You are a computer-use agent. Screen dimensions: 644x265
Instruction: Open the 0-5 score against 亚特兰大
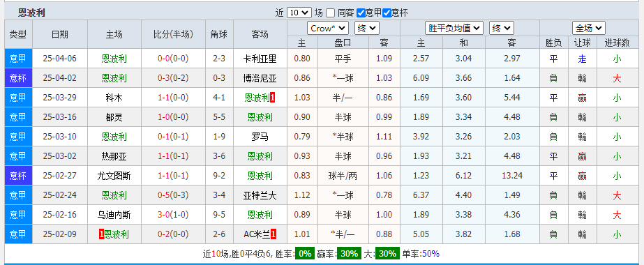164,195
